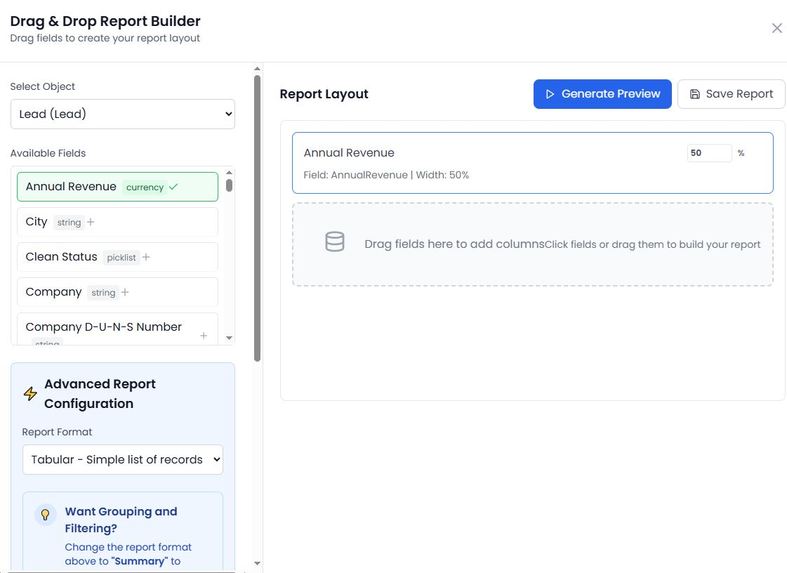The image size is (787, 573).
Task: Click the Field: AnnualRevenue width caption
Action: tap(386, 175)
